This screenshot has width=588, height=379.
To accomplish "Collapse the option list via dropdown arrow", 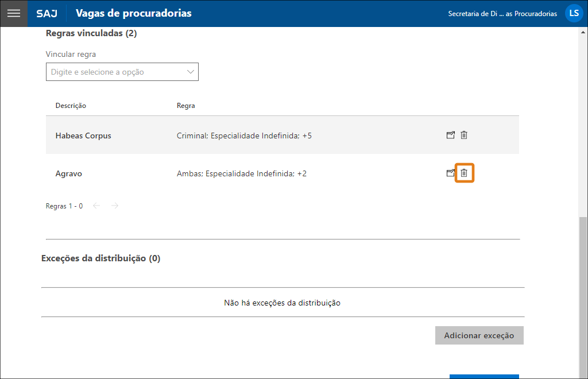I will (x=189, y=71).
